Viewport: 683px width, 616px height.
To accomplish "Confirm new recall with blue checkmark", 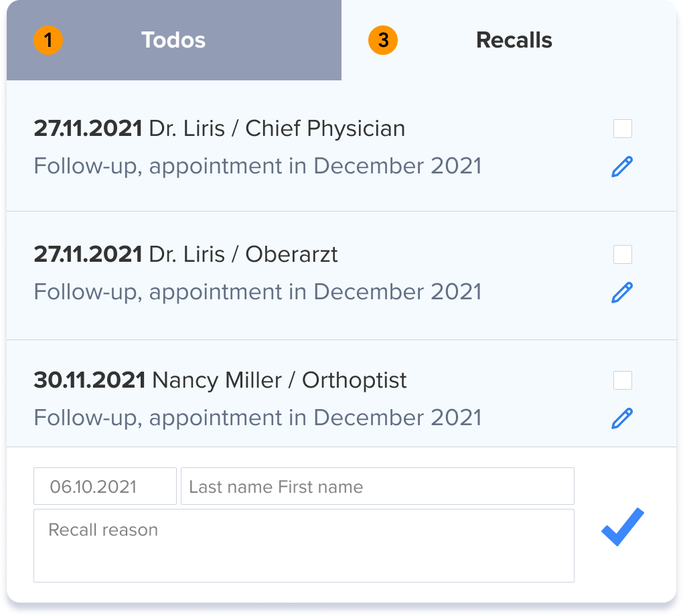I will point(622,527).
